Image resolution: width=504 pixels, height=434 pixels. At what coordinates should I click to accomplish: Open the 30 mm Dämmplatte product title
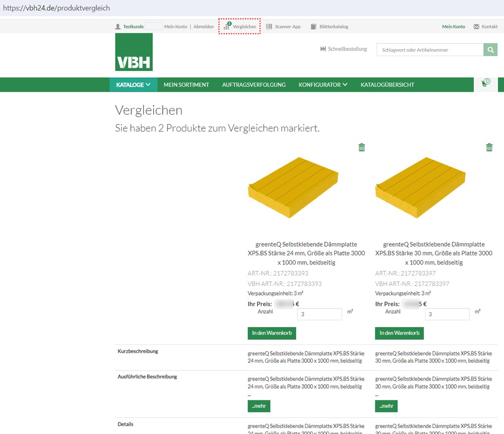tap(434, 253)
